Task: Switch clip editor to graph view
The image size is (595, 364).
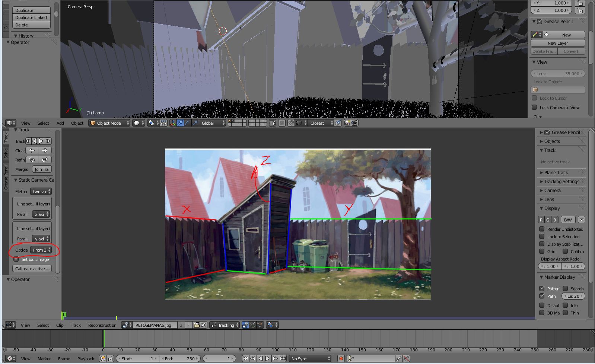Action: (252, 325)
